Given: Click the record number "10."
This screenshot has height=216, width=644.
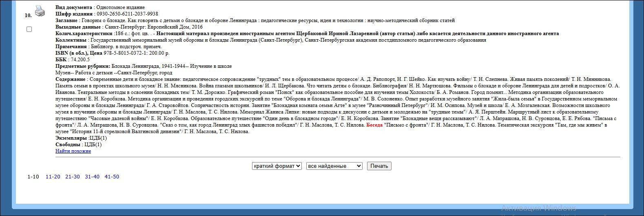Looking at the screenshot, I should point(28,16).
